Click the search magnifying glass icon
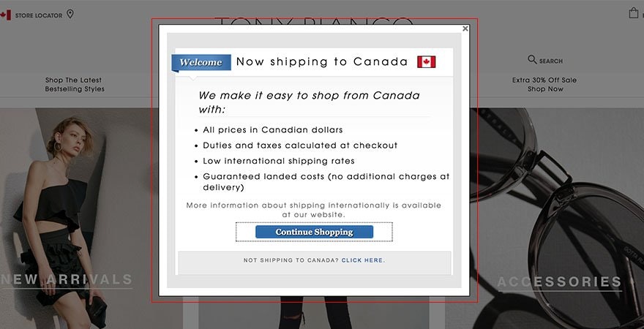 pyautogui.click(x=532, y=60)
